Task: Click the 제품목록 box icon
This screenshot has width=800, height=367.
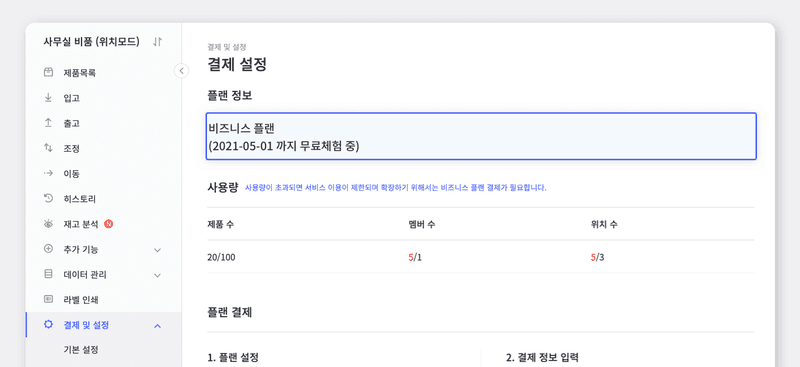Action: click(48, 72)
